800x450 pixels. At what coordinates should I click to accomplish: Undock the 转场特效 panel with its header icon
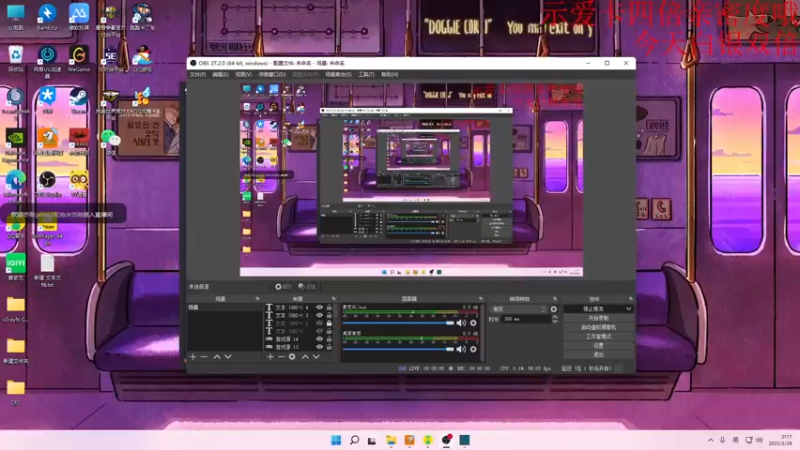pyautogui.click(x=555, y=299)
